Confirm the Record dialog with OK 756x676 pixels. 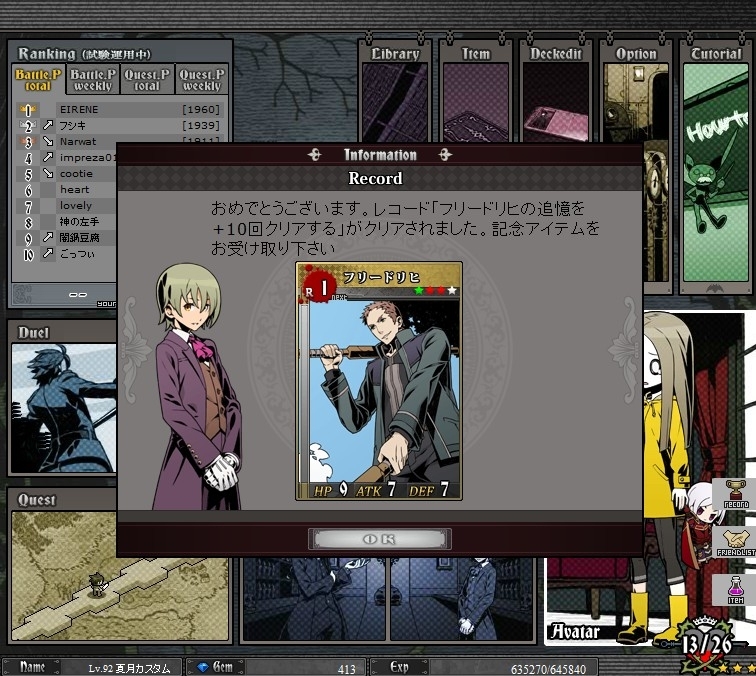point(379,539)
